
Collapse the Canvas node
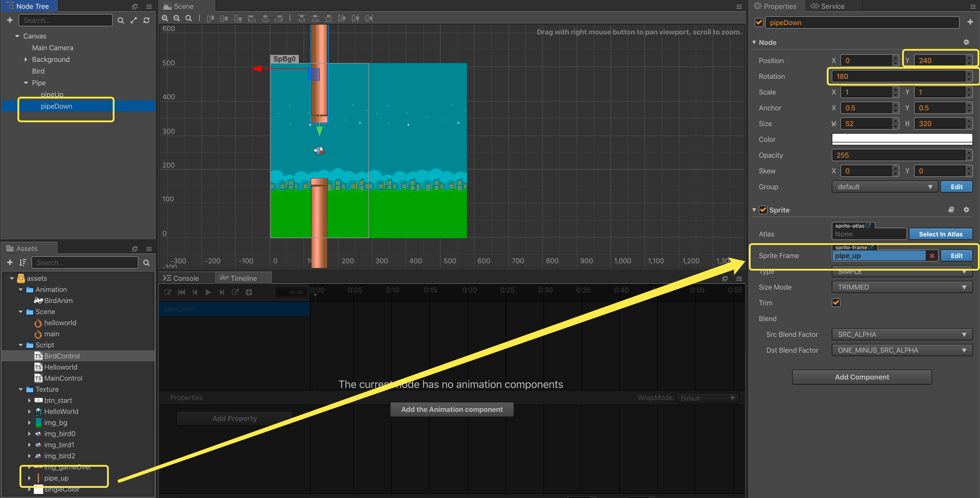tap(17, 36)
